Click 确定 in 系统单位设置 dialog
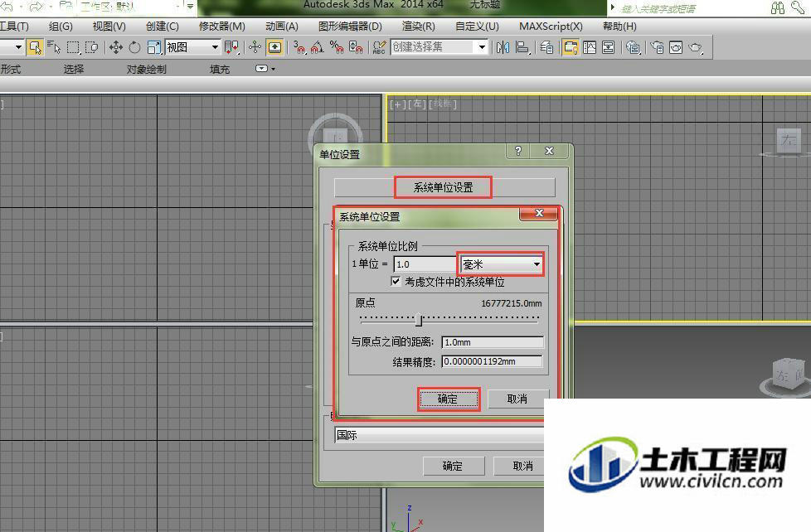 click(448, 399)
